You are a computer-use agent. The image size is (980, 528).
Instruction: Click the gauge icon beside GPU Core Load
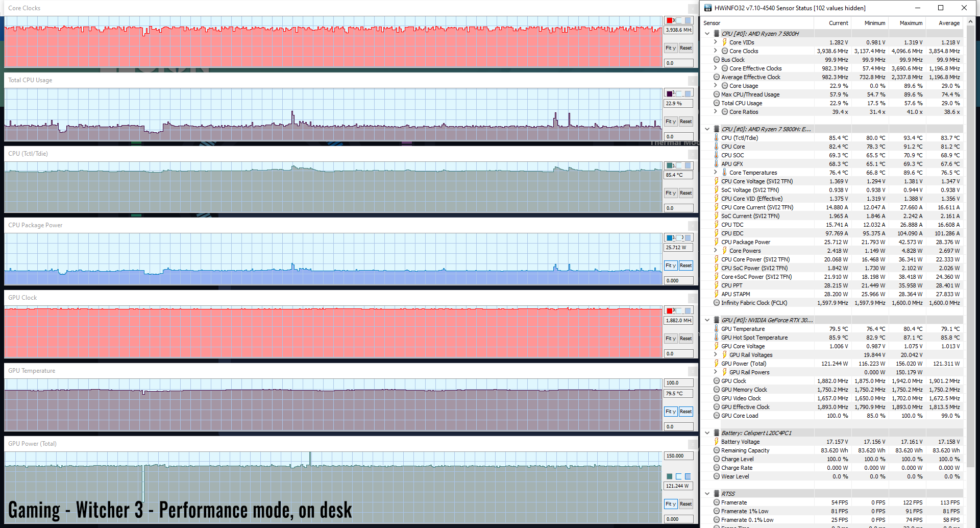(717, 416)
